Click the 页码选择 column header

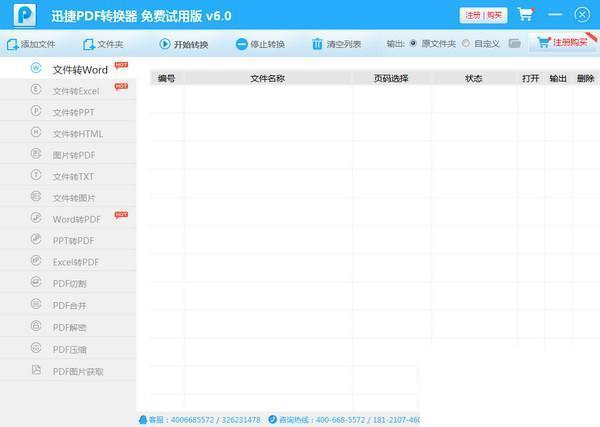point(391,78)
